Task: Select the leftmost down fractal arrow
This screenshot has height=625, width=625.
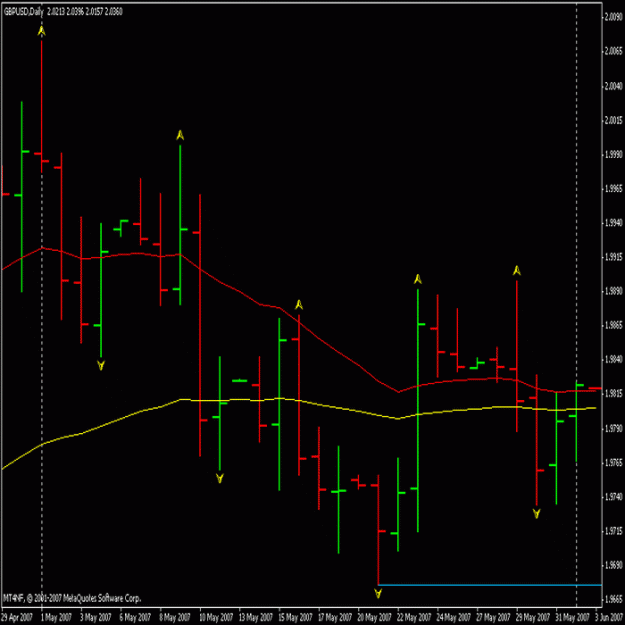Action: tap(101, 365)
